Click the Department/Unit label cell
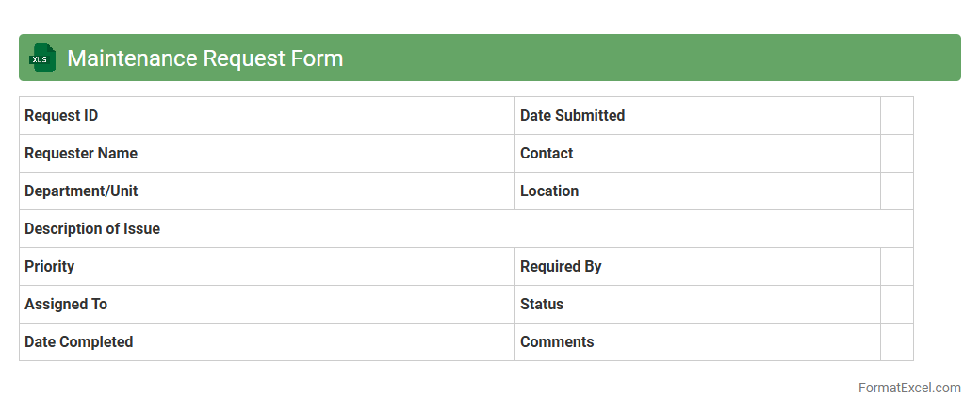The image size is (980, 415). tap(250, 191)
